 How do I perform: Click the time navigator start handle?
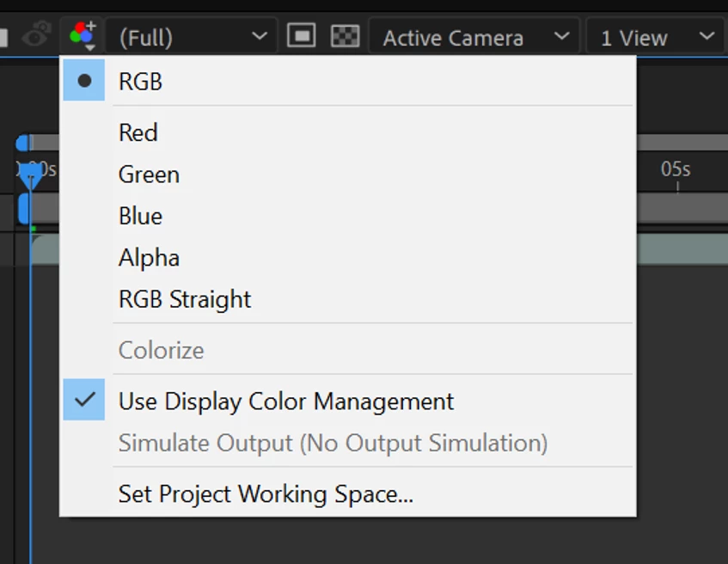(21, 143)
